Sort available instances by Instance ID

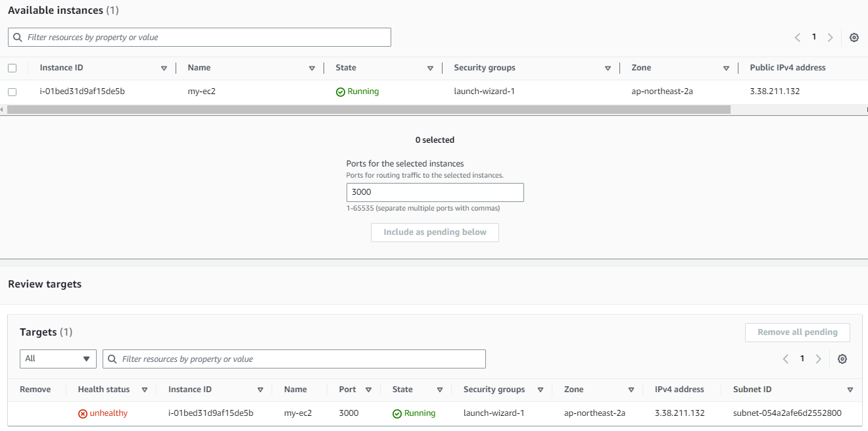(164, 68)
